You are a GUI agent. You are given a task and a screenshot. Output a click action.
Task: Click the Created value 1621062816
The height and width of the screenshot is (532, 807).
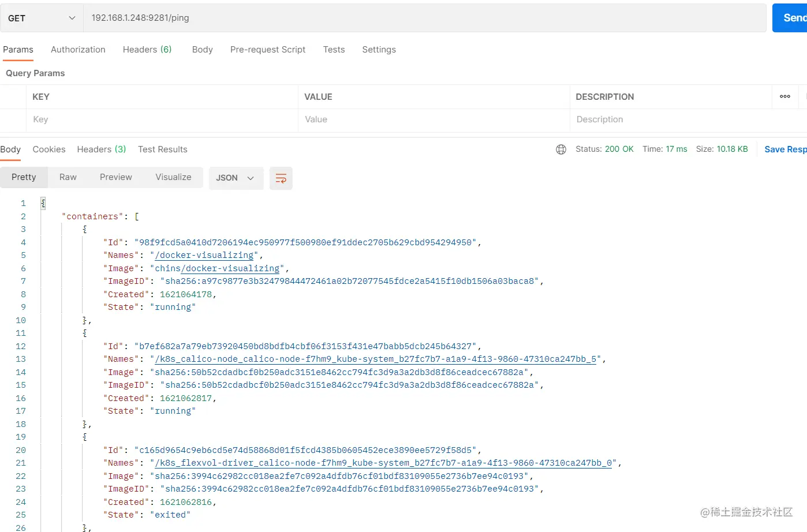click(186, 502)
